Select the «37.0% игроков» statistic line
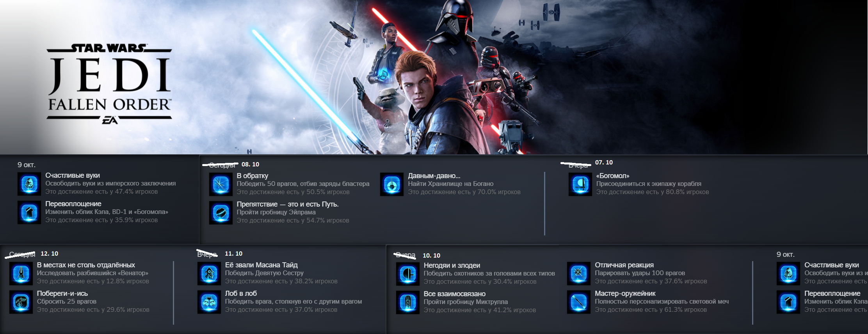This screenshot has width=868, height=334. pyautogui.click(x=281, y=310)
